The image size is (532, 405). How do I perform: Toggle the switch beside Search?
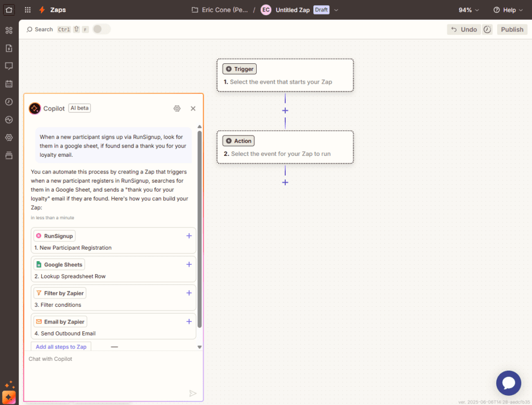click(101, 29)
